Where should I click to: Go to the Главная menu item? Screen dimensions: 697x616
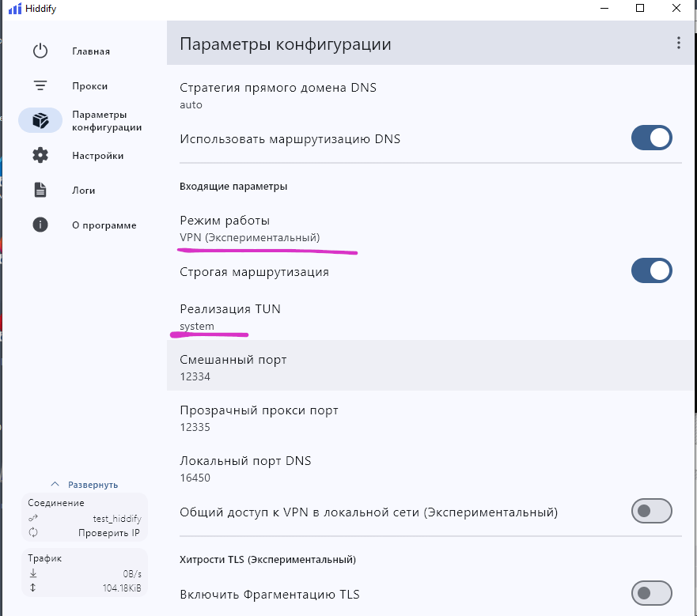[90, 51]
